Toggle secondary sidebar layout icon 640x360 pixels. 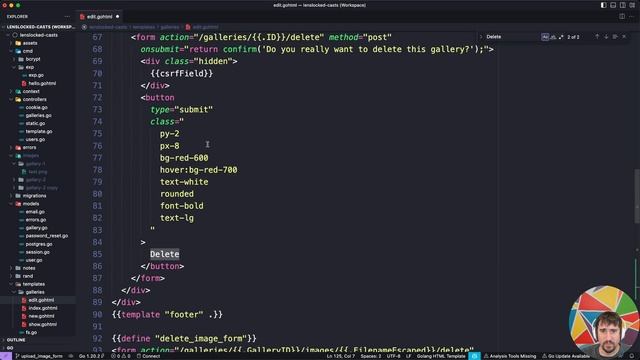(622, 5)
